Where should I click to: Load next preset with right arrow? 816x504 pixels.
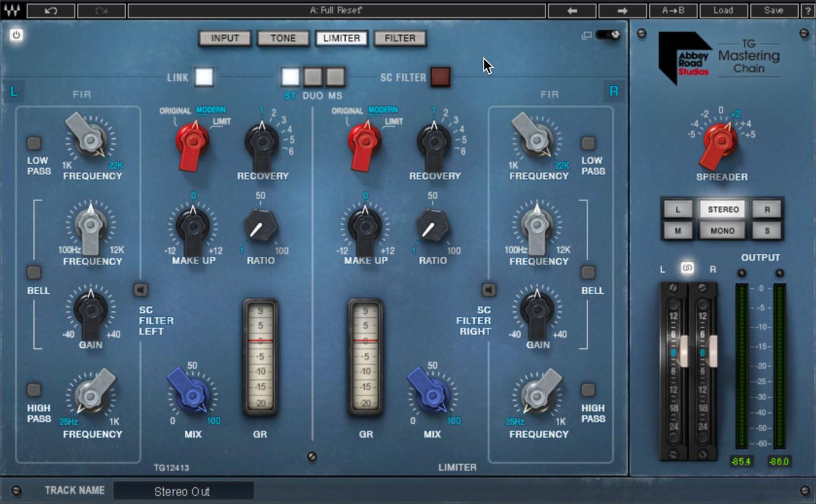pyautogui.click(x=622, y=10)
